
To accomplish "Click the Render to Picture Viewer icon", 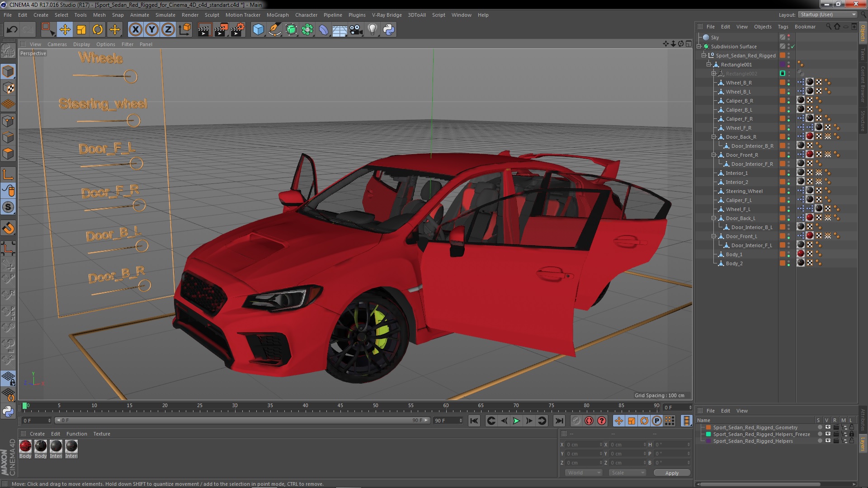I will click(221, 30).
